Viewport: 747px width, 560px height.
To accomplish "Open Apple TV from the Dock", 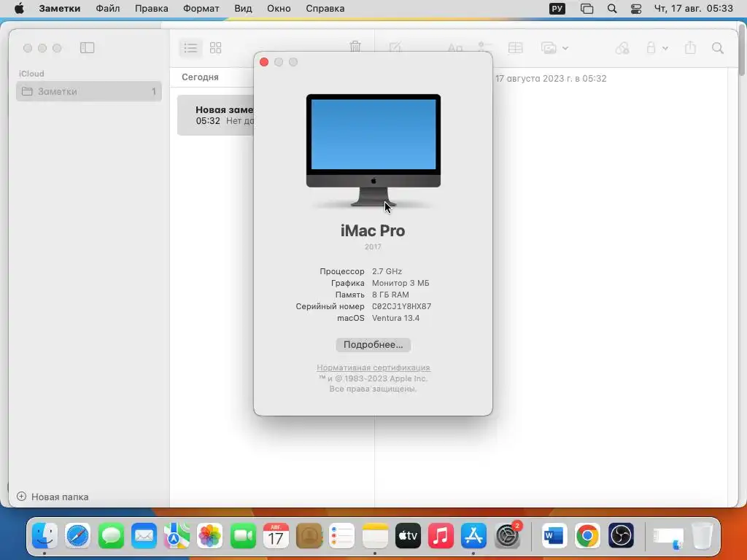I will coord(408,536).
